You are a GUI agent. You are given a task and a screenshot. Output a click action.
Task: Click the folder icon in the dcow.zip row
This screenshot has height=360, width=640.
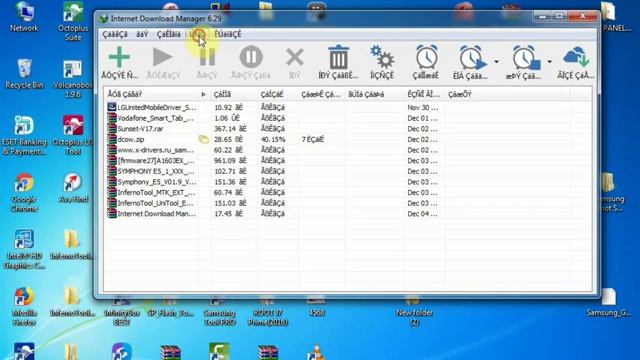tap(203, 140)
